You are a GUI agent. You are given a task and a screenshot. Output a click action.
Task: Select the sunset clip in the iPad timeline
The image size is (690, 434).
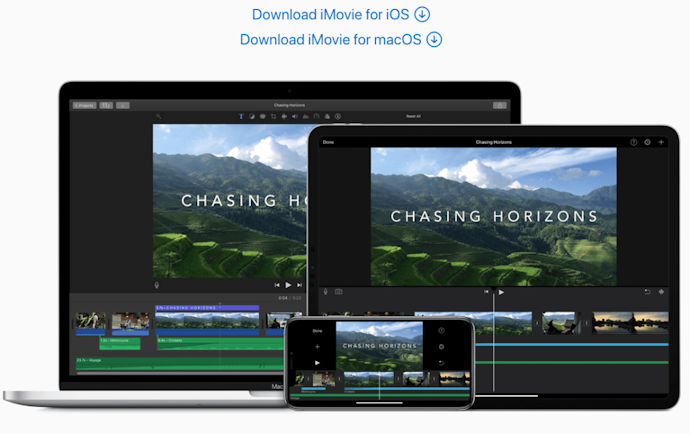[x=630, y=323]
